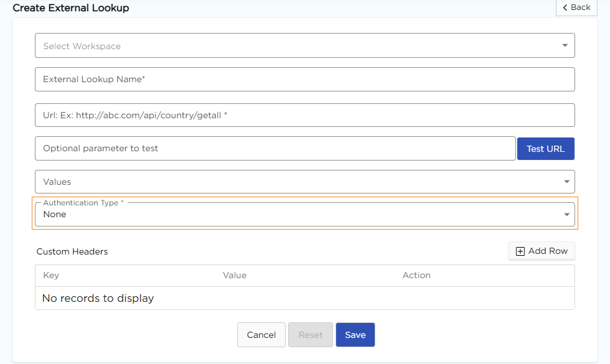Click the Back chevron icon
This screenshot has width=610, height=364.
pos(565,7)
